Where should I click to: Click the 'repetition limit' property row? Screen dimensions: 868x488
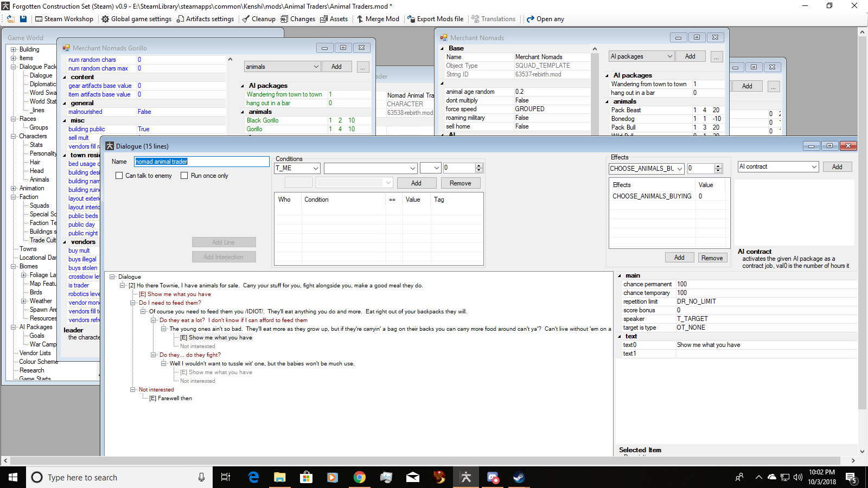pos(737,301)
